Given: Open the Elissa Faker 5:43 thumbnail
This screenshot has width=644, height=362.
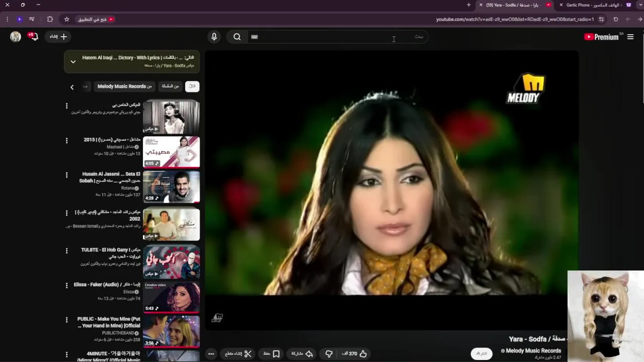Looking at the screenshot, I should click(x=171, y=297).
